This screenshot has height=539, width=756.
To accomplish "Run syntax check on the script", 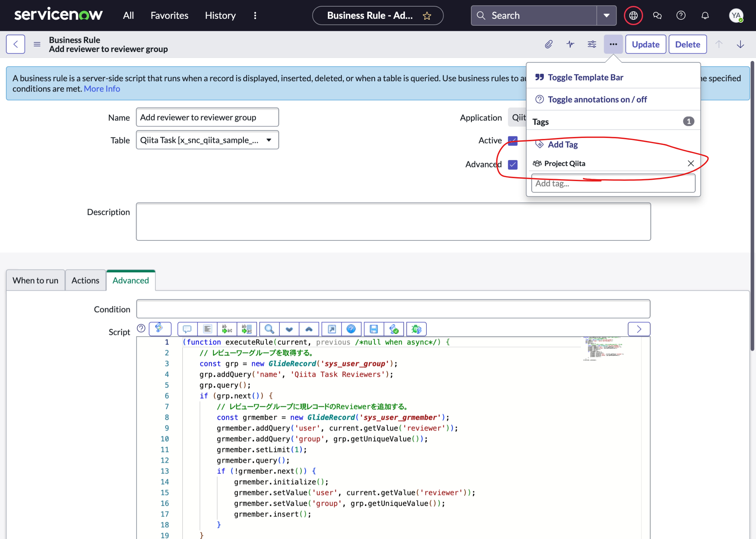I will (x=394, y=329).
